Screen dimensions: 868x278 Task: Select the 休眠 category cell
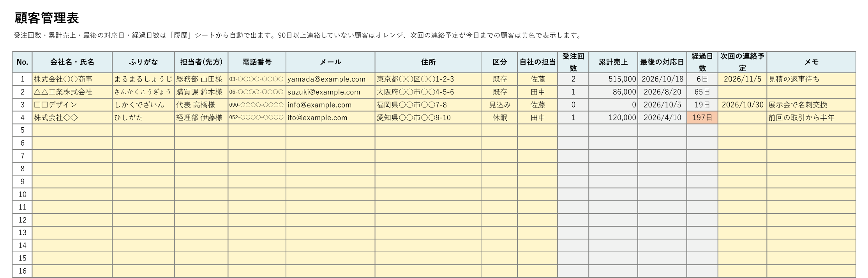click(500, 118)
